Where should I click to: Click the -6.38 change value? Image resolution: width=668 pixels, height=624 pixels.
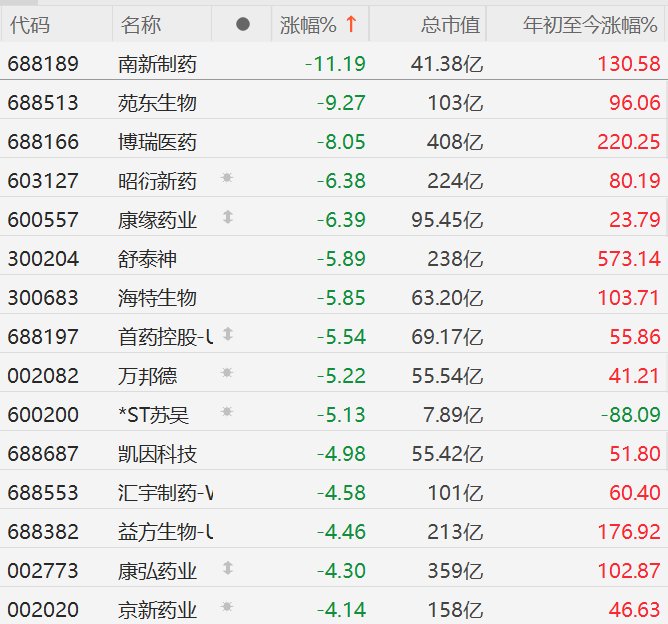click(x=341, y=181)
